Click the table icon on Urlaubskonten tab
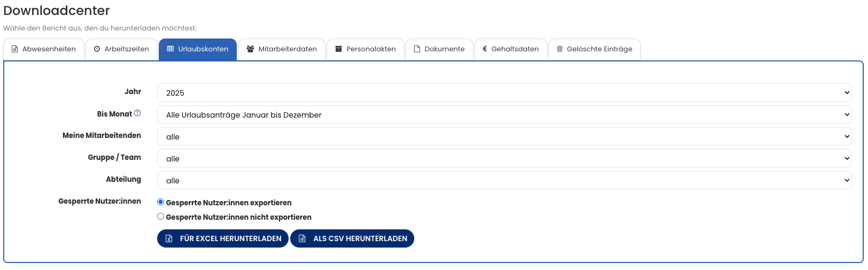Screen dimensions: 868x270 (x=170, y=49)
